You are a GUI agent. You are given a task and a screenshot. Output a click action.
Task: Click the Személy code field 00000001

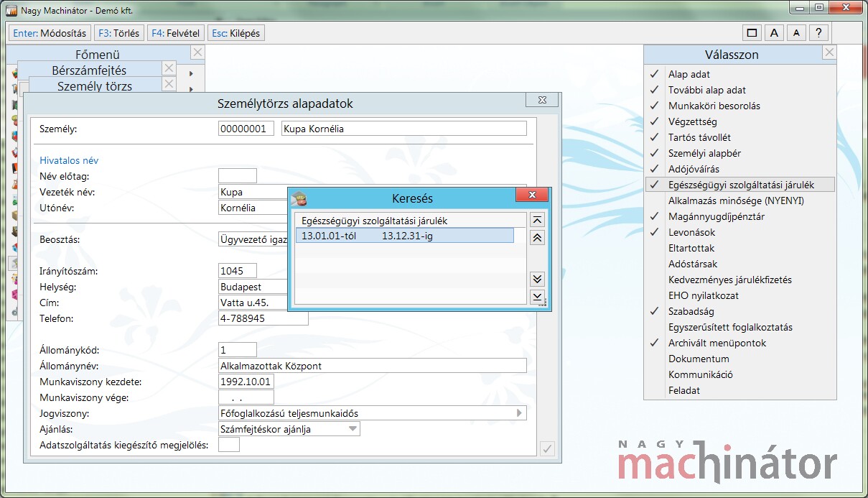[246, 129]
